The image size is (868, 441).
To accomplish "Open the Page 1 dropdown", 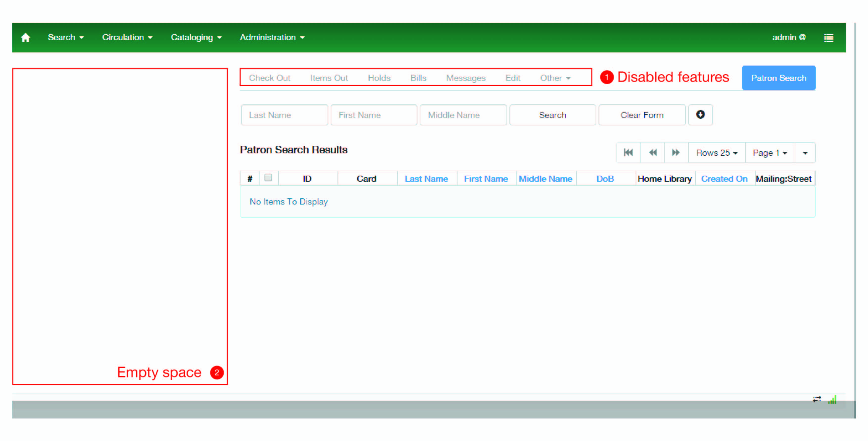I will point(770,153).
